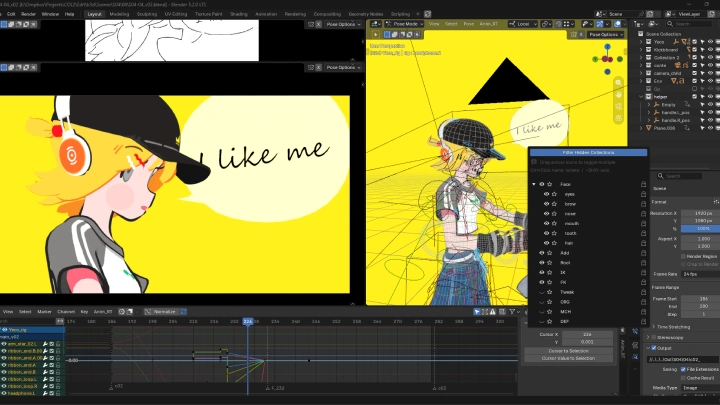Click Cursor to Selection button
Image resolution: width=720 pixels, height=405 pixels.
568,351
